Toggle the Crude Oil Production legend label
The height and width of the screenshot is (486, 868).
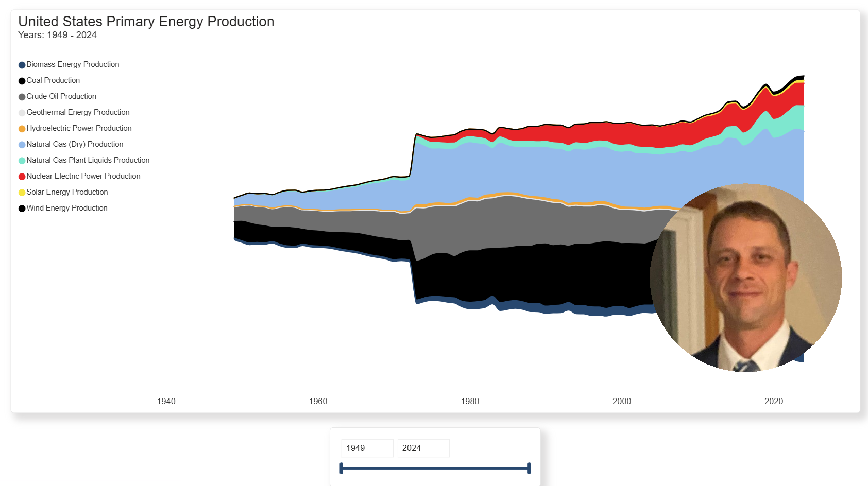pyautogui.click(x=61, y=96)
